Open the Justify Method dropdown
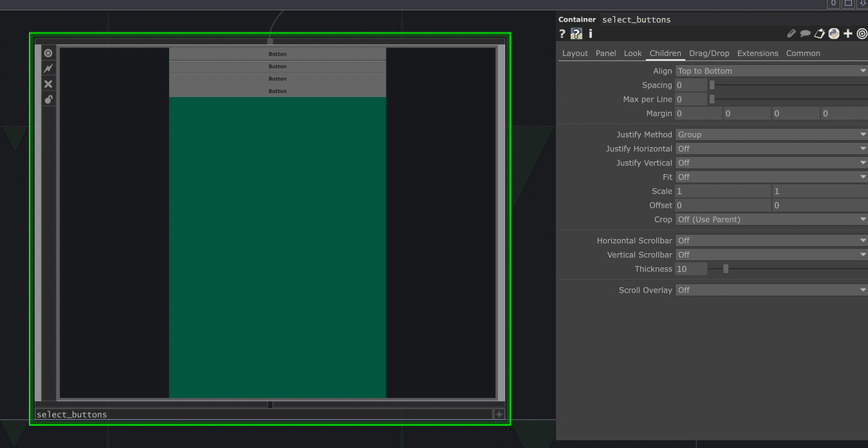 [x=771, y=134]
